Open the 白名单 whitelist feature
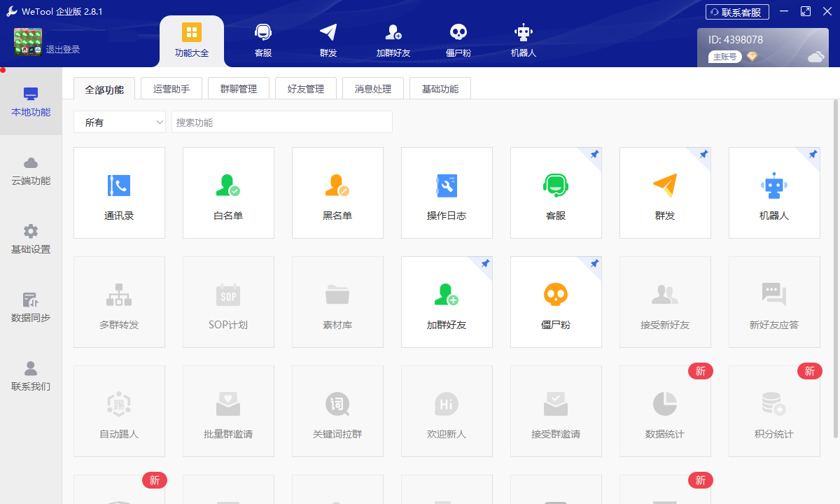 [x=228, y=192]
